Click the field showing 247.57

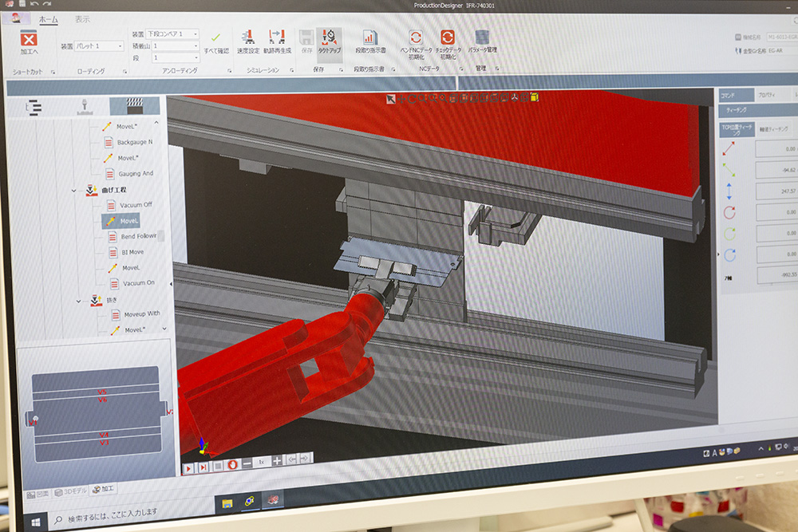(x=776, y=191)
